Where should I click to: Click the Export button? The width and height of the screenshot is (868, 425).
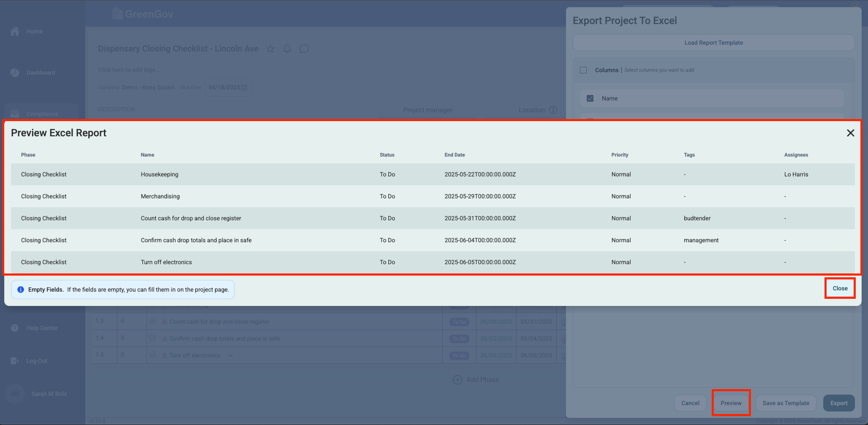pos(839,403)
